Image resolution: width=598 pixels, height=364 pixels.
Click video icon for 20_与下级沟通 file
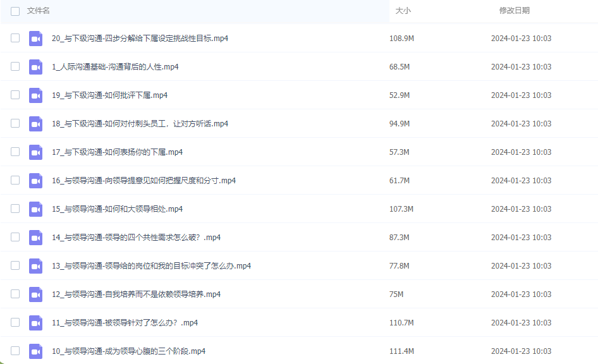click(x=35, y=39)
